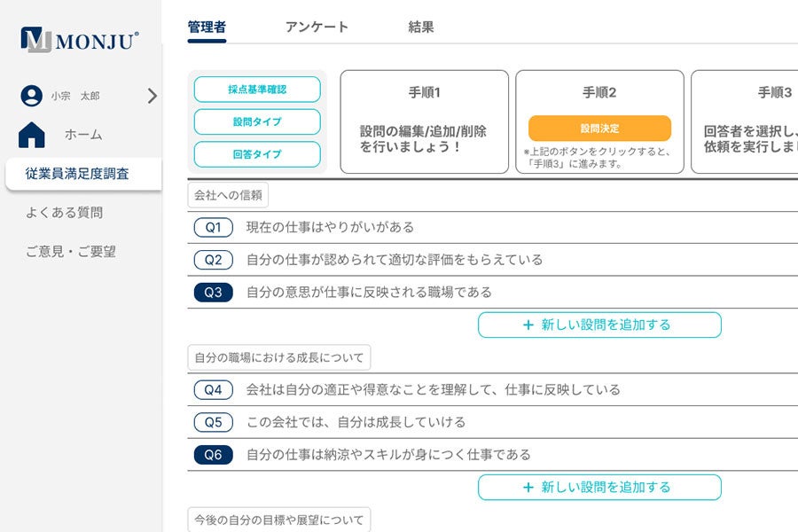Open the 回答タイプ options
The height and width of the screenshot is (532, 798).
point(257,153)
